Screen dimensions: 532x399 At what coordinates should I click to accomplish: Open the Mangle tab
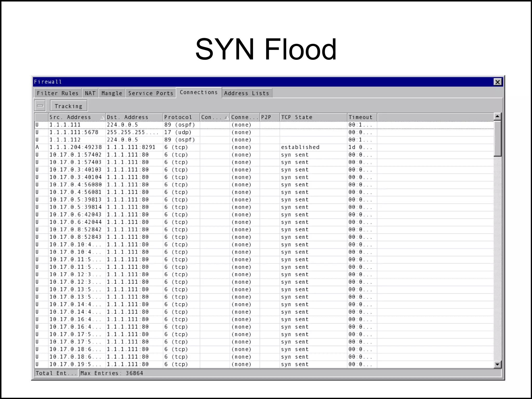(112, 93)
